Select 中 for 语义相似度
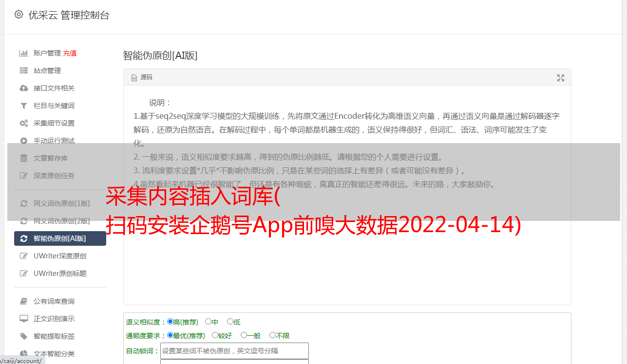This screenshot has height=364, width=627. point(208,322)
